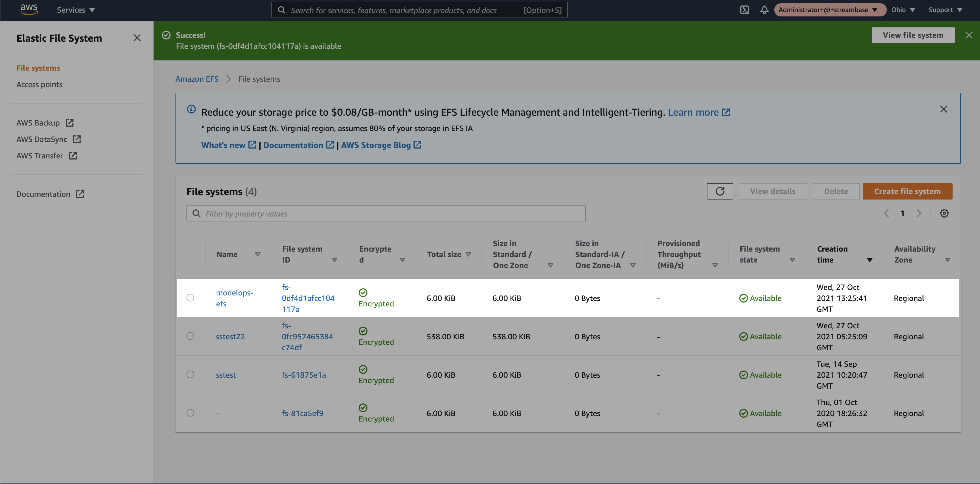Sort by Total size column
Viewport: 980px width, 484px height.
point(468,254)
